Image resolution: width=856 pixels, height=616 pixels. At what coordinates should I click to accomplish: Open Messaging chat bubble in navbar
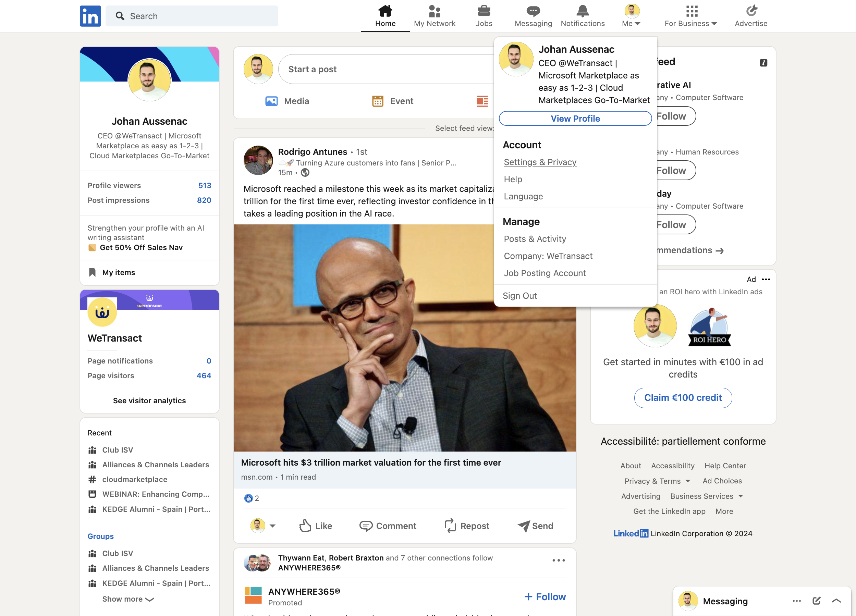[x=533, y=11]
